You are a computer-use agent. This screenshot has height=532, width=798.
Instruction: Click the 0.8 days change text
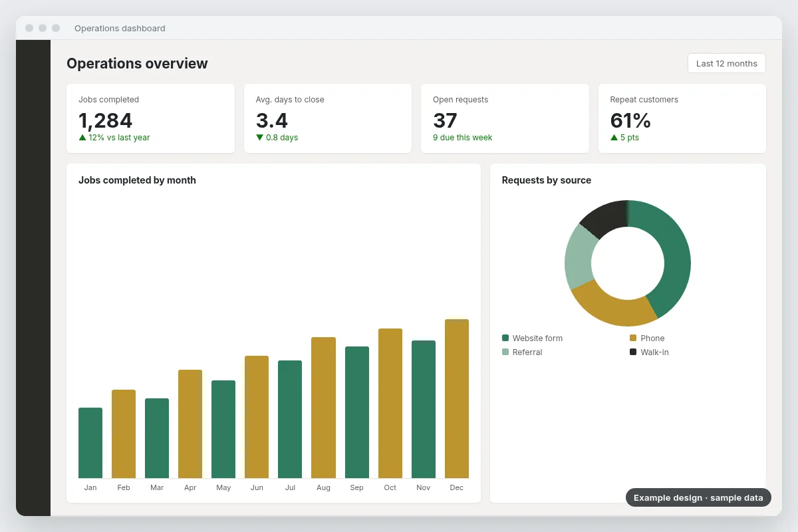pyautogui.click(x=282, y=138)
